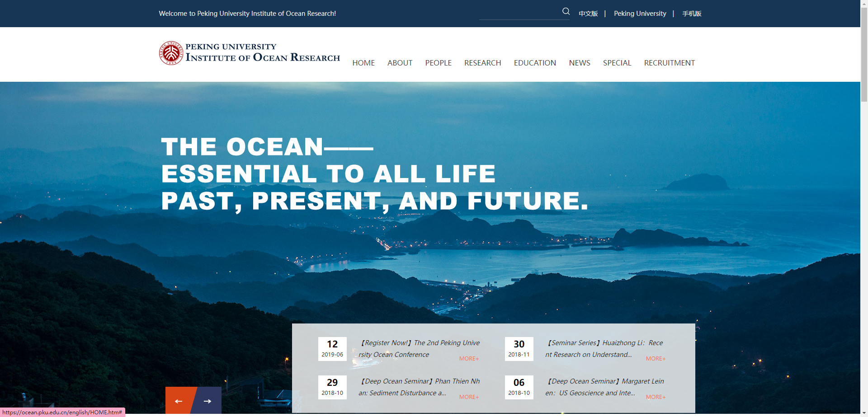This screenshot has height=417, width=868.
Task: Click the 29 2018-10 date box
Action: (x=332, y=387)
